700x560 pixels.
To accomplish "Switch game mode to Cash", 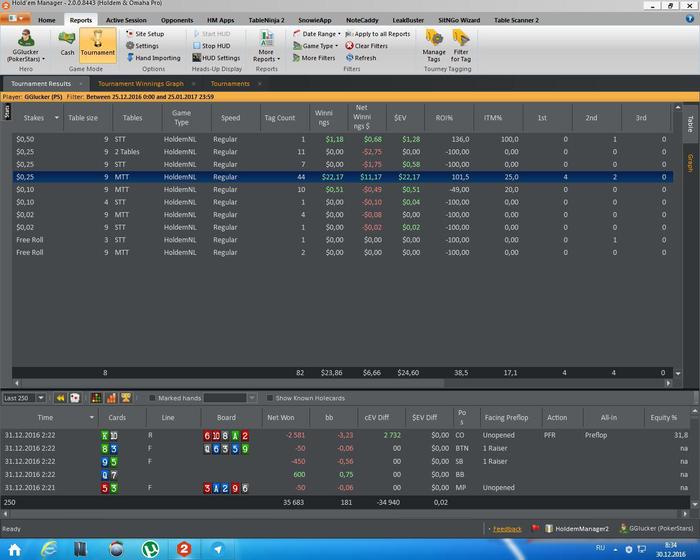I will [x=67, y=43].
